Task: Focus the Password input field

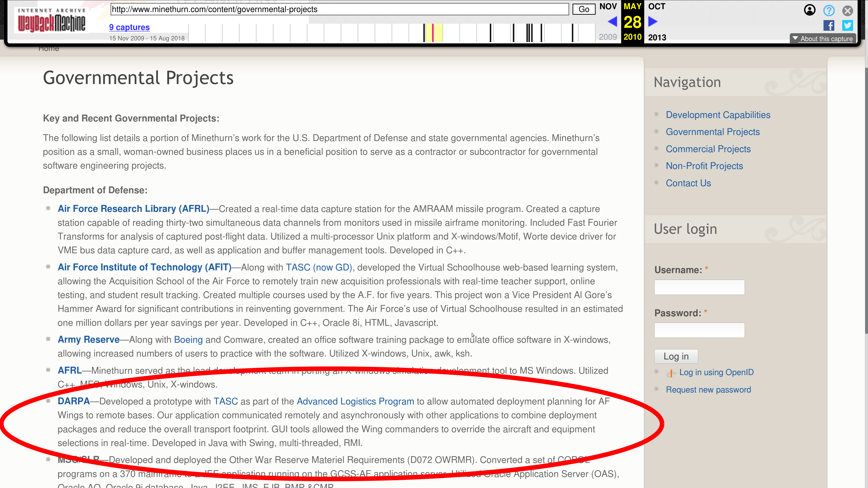Action: tap(699, 330)
